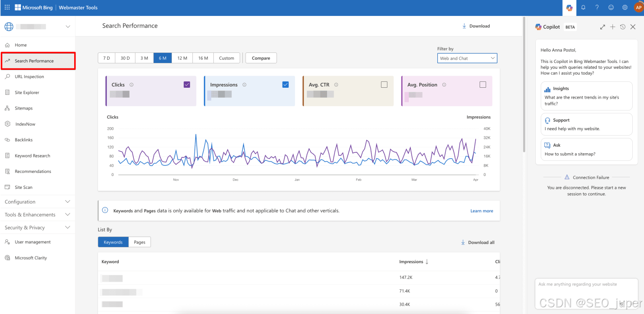Click the 147.2K impressions cell

point(405,277)
